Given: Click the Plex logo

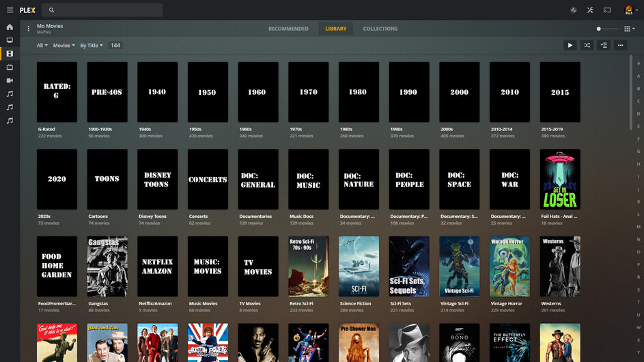Looking at the screenshot, I should click(x=27, y=10).
